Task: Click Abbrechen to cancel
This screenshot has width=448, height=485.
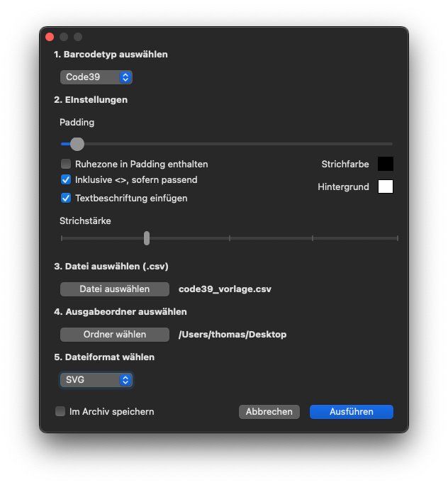Action: 269,412
